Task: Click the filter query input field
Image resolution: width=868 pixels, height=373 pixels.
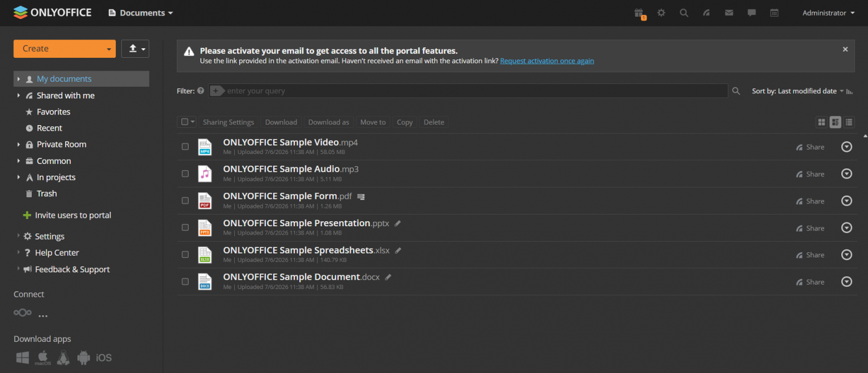Action: 468,91
